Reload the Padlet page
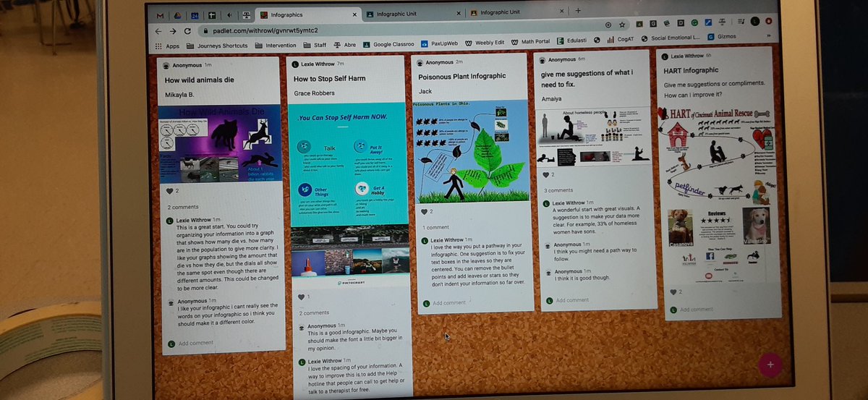 click(188, 31)
